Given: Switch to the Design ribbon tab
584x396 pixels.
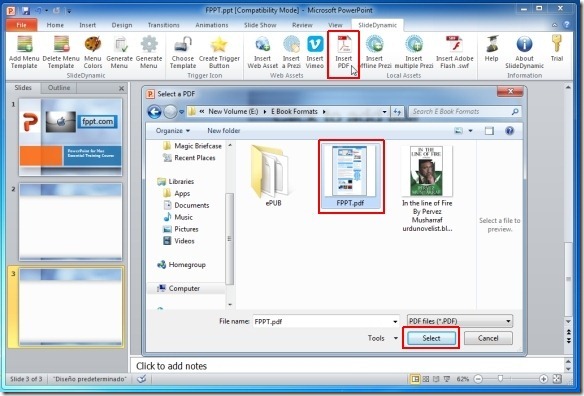Looking at the screenshot, I should tap(122, 25).
